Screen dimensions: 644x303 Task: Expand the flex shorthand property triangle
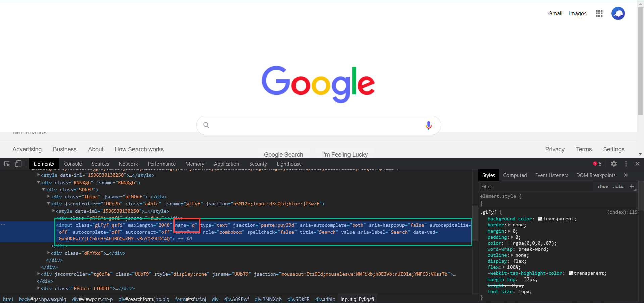(504, 267)
